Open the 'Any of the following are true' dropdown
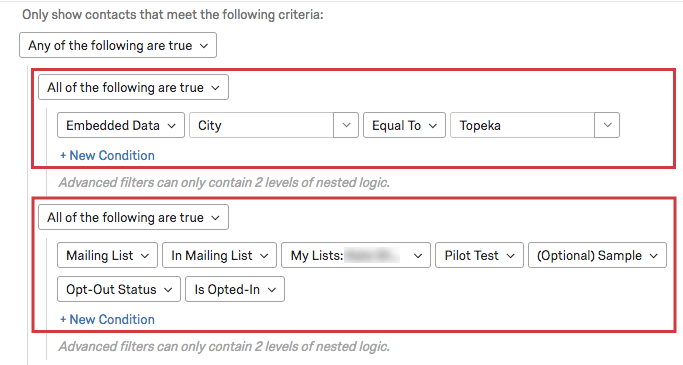 click(x=118, y=45)
